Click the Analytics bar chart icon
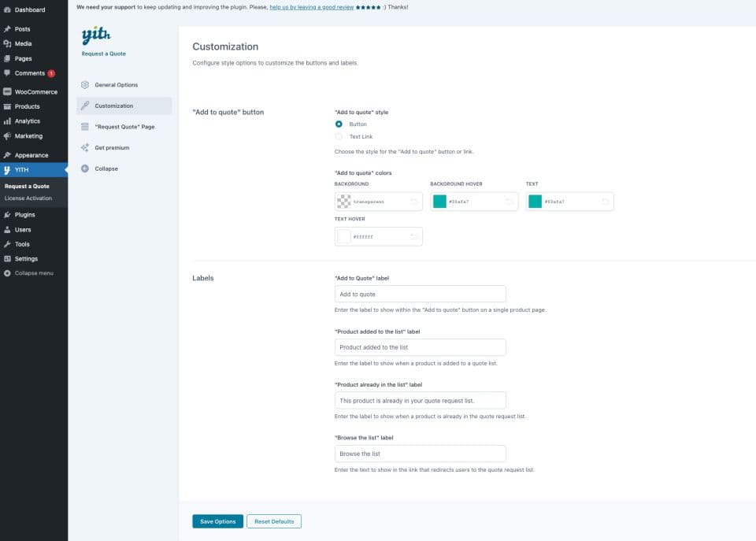The height and width of the screenshot is (541, 756). (7, 121)
